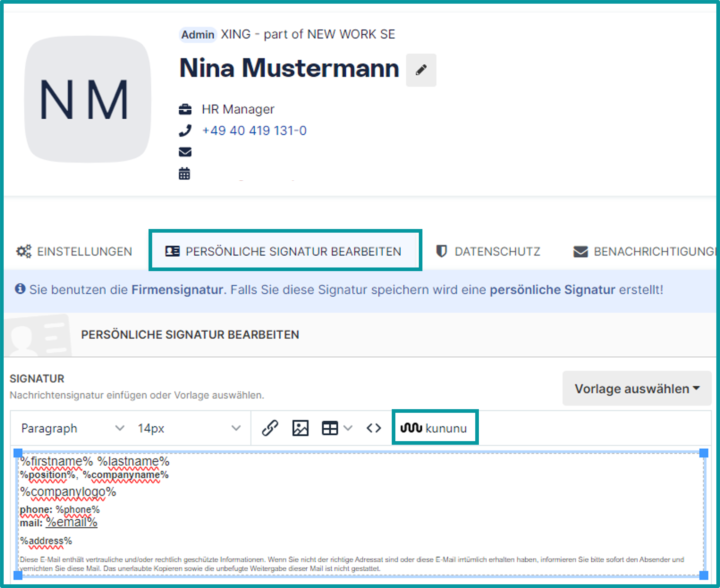The width and height of the screenshot is (720, 588).
Task: Click the info icon in the blue notice
Action: pos(20,289)
